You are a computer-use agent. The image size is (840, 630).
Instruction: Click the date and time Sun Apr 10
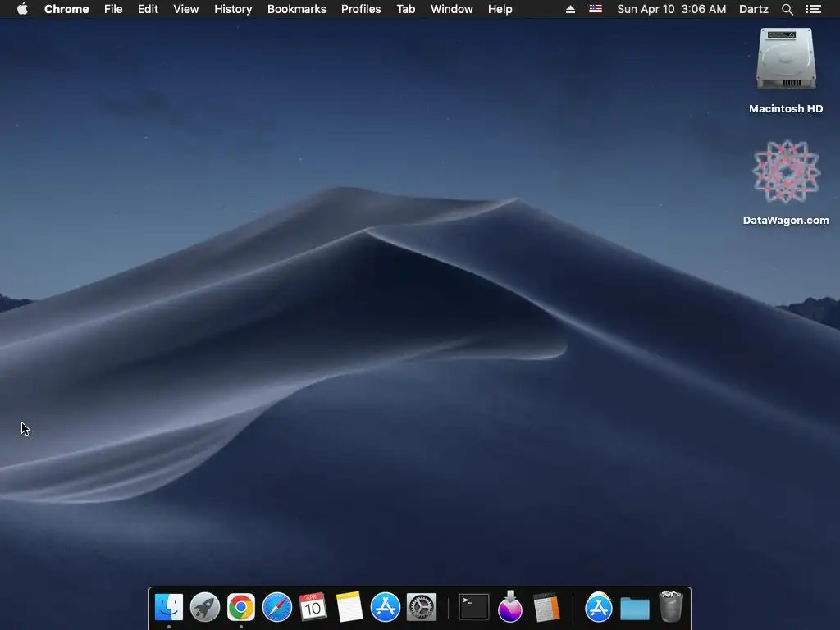click(x=672, y=9)
